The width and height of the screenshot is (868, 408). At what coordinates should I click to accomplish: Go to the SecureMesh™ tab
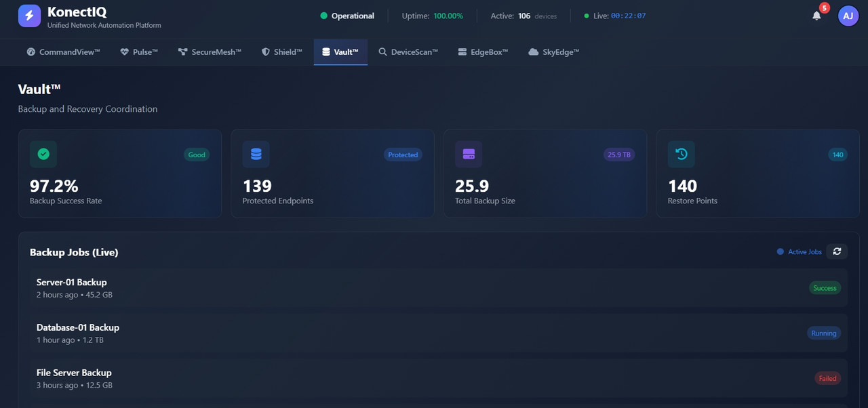(210, 52)
